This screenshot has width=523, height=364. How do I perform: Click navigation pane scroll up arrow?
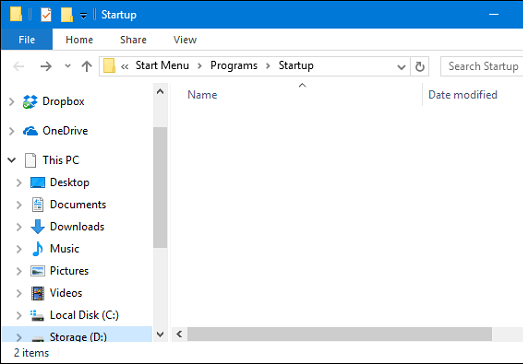[160, 91]
